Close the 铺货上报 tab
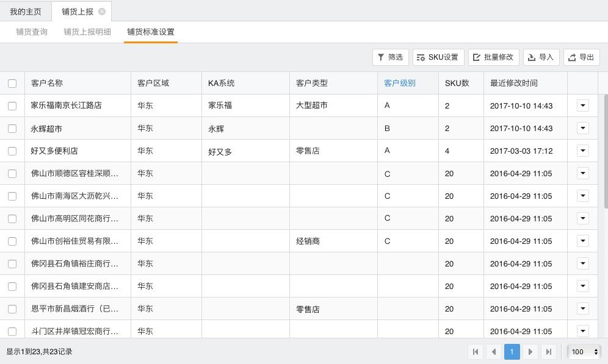The width and height of the screenshot is (608, 364). [x=102, y=12]
